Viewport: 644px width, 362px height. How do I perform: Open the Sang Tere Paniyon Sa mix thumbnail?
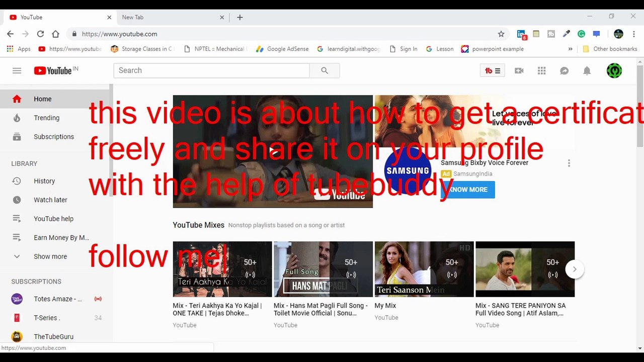coord(525,269)
